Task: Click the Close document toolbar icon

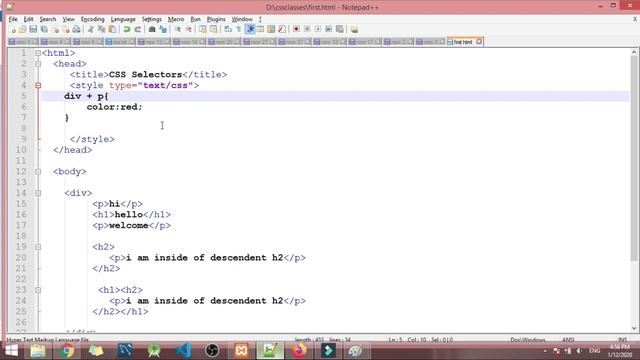Action: tap(55, 29)
